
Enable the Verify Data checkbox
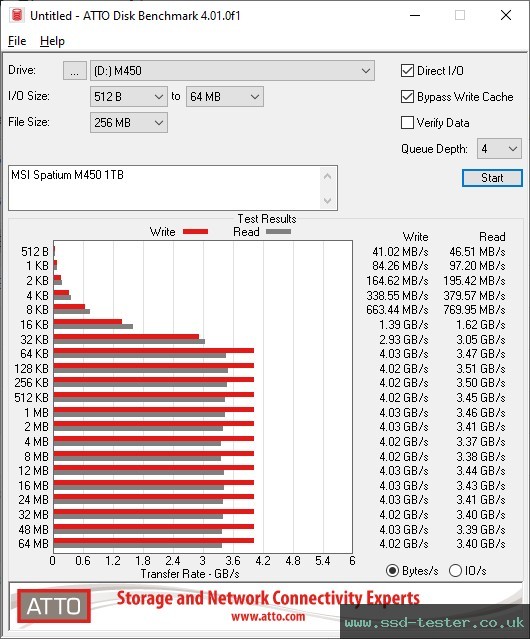tap(407, 123)
